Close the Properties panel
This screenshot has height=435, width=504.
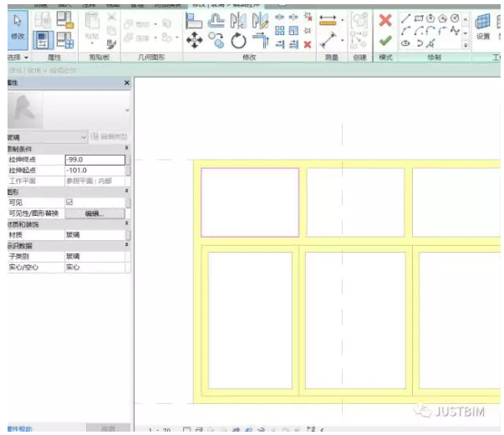click(127, 83)
